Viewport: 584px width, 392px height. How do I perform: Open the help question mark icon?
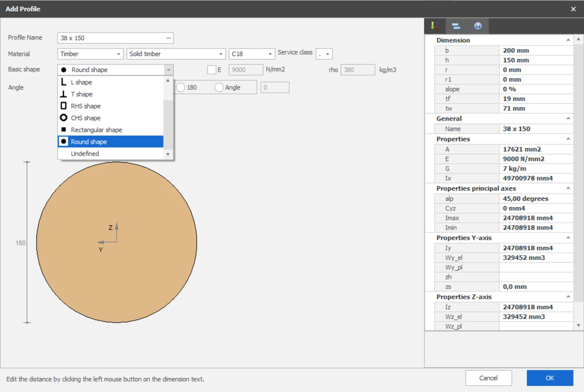click(x=478, y=26)
